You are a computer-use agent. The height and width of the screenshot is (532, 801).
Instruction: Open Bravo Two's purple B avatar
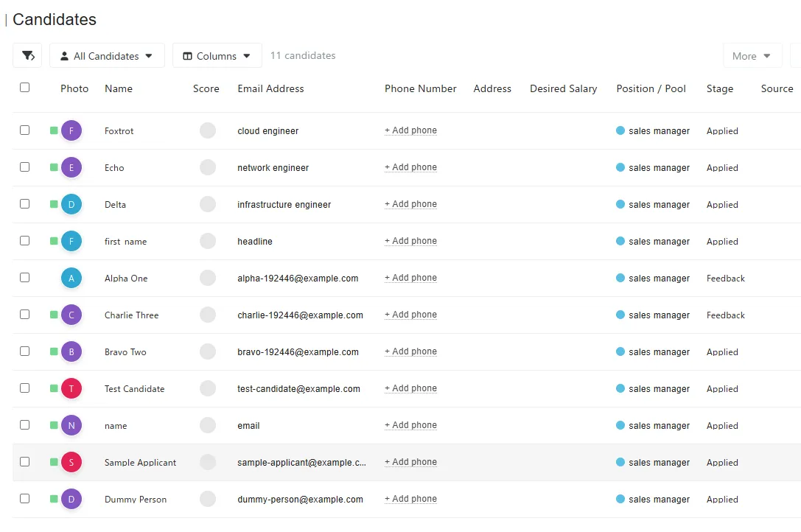coord(71,351)
